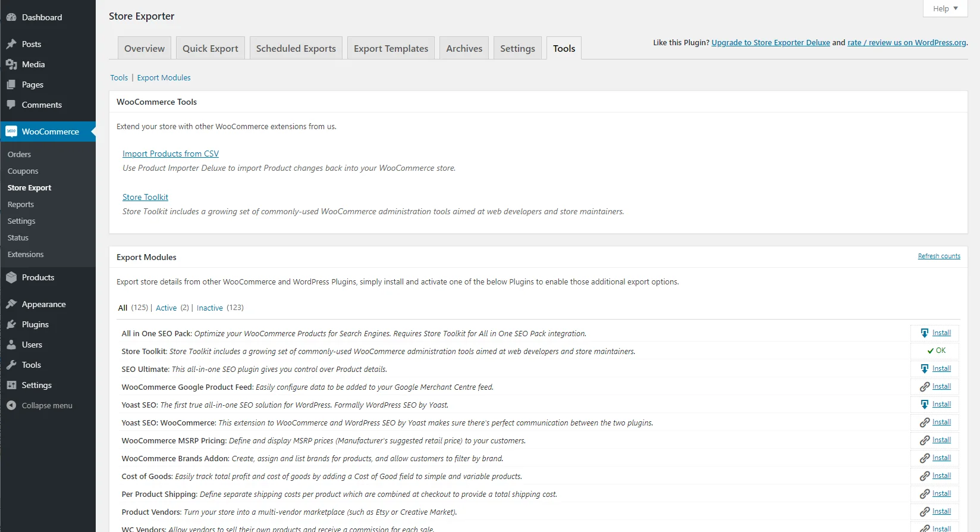Click the Products box icon

tap(11, 277)
